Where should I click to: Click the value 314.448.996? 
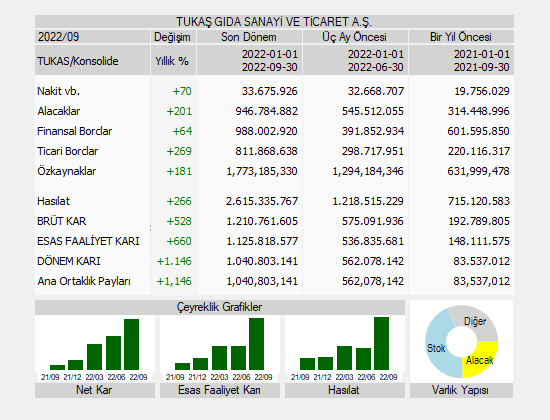tap(479, 111)
